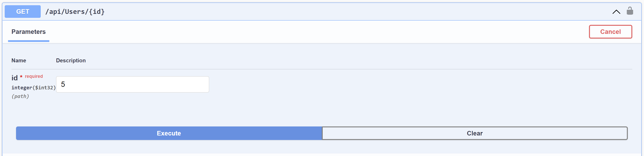Focus the id value input field
The width and height of the screenshot is (644, 156).
click(132, 84)
